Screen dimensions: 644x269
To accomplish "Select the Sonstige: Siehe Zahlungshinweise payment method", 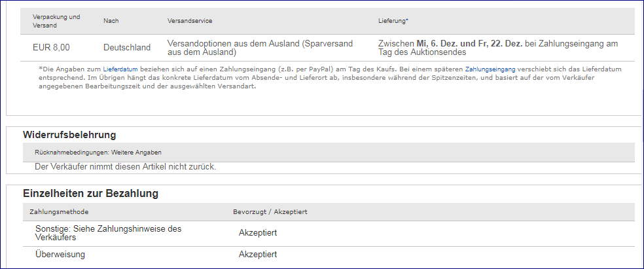I will pos(108,233).
